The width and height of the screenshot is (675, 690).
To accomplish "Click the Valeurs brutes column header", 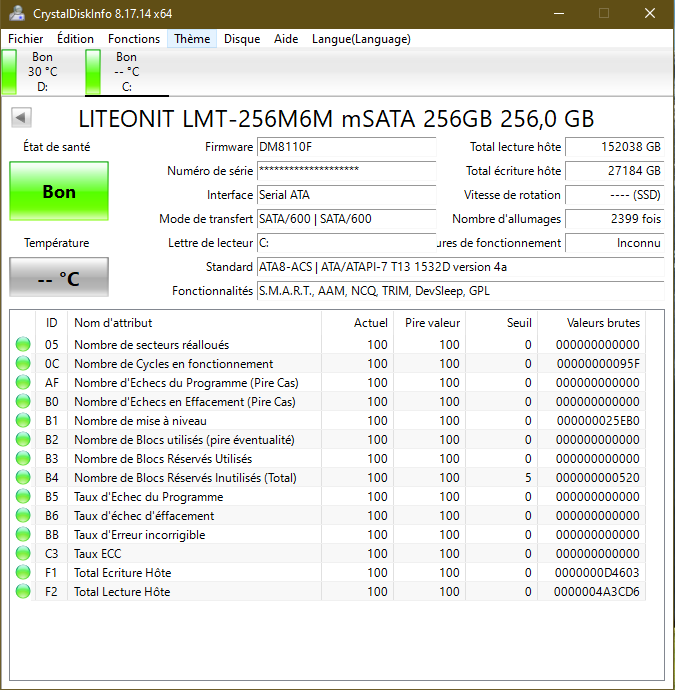I will pyautogui.click(x=602, y=323).
